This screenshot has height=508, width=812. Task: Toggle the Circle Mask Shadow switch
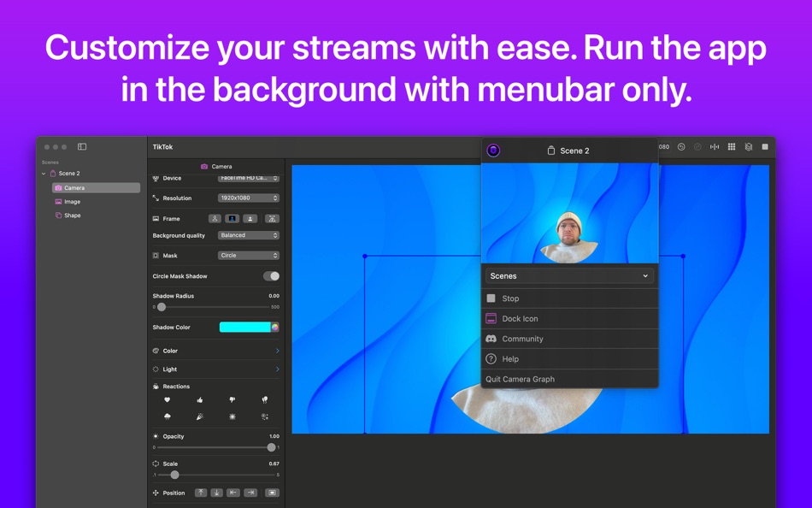(x=272, y=275)
